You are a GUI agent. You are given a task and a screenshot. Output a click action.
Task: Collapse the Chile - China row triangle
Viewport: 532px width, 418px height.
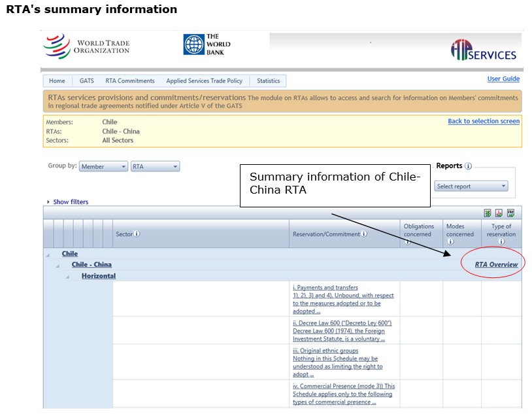coord(58,266)
